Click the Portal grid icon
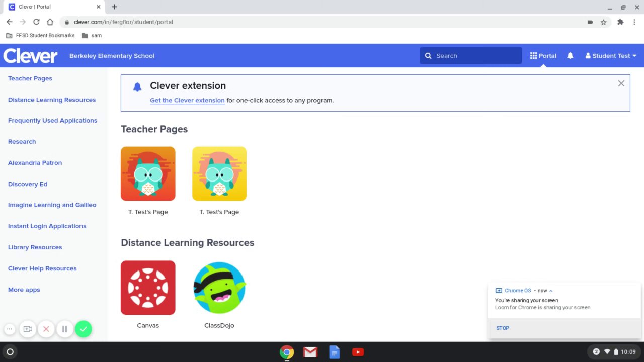Screen dimensions: 644x362 click(x=533, y=56)
